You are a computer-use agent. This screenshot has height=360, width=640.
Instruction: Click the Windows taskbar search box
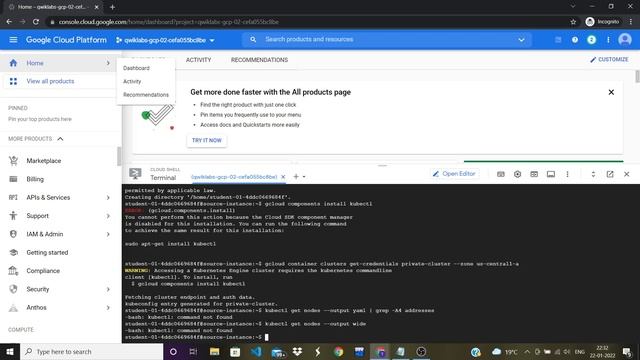[x=91, y=351]
